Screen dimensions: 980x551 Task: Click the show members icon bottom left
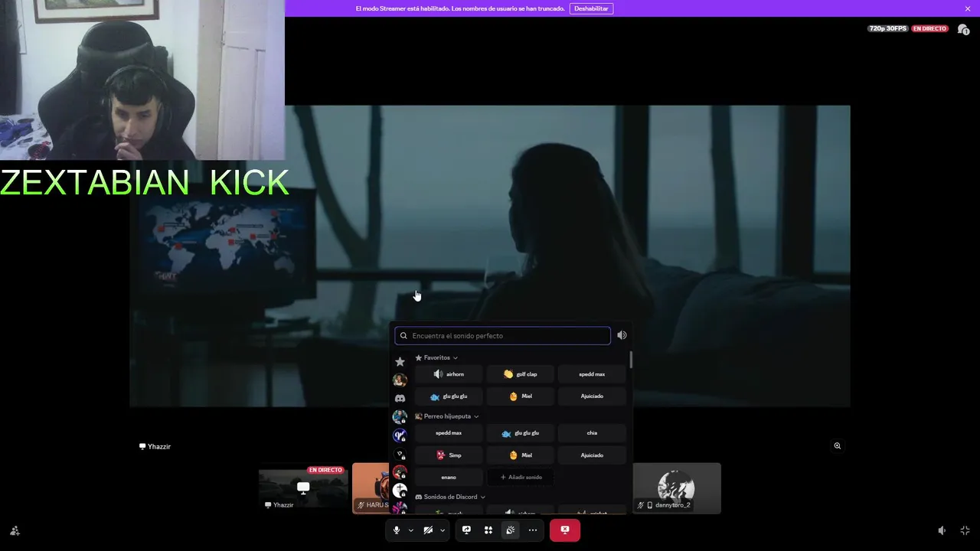(x=15, y=530)
